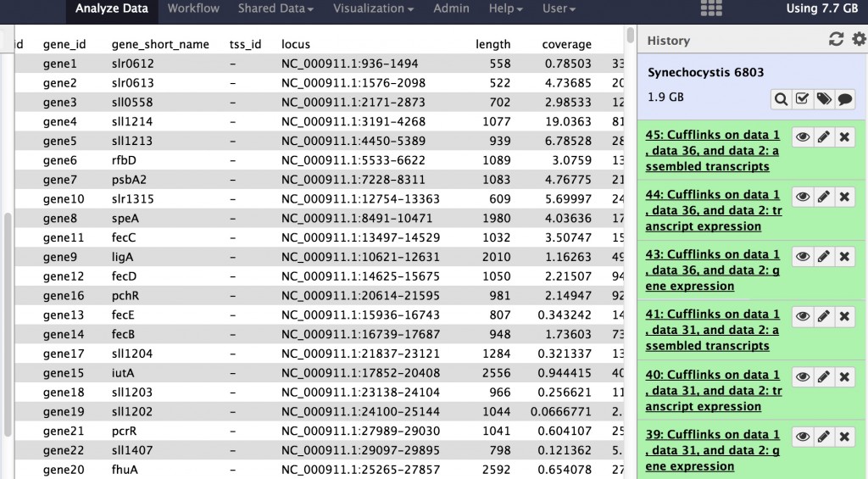The height and width of the screenshot is (479, 868).
Task: Click the search datasets magnifier icon
Action: (781, 99)
